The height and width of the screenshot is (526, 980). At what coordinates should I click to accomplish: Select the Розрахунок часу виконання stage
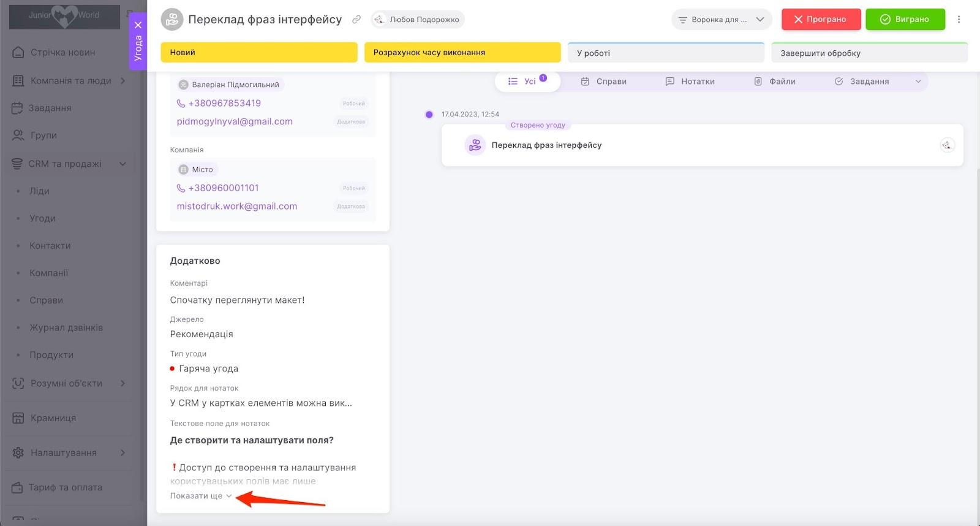pos(462,53)
